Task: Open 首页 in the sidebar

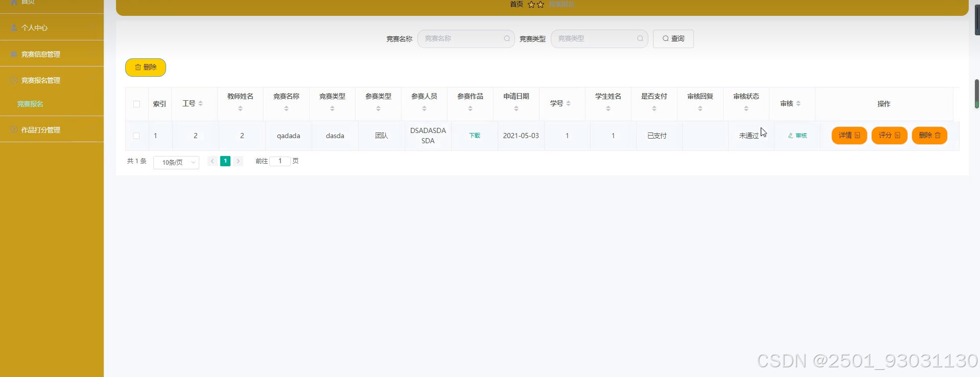Action: [52, 3]
